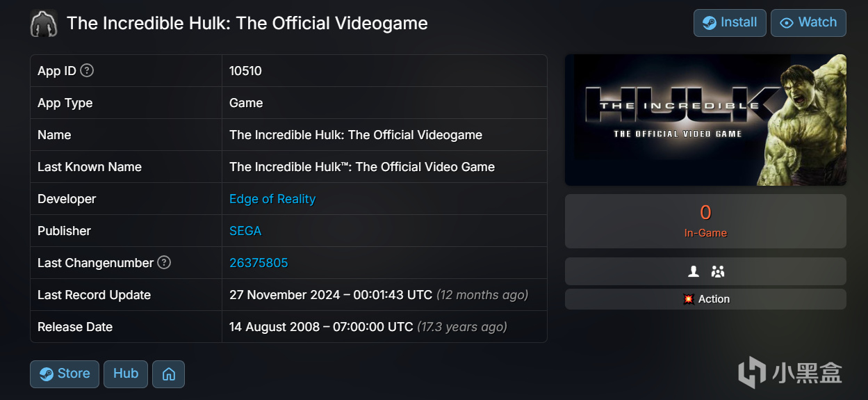Open the Edge of Reality developer link

[272, 199]
